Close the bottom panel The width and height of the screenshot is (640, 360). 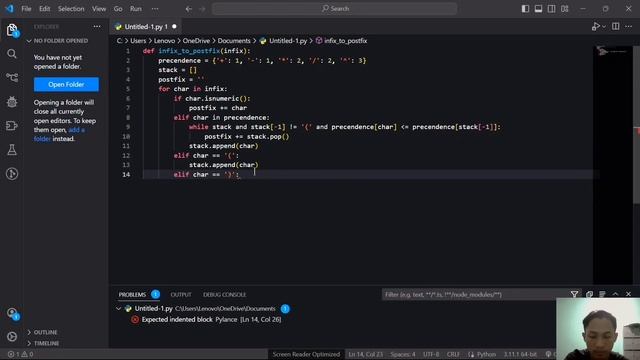coord(629,294)
